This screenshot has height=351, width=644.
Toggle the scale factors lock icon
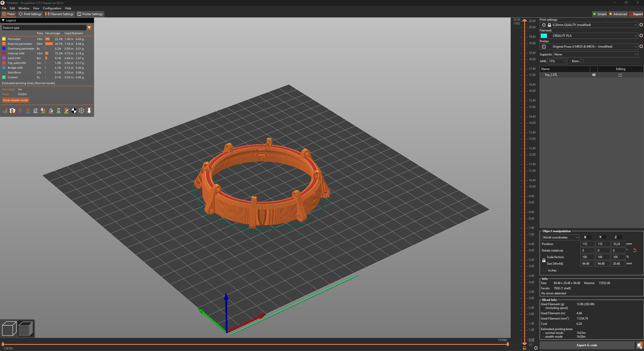pyautogui.click(x=544, y=260)
